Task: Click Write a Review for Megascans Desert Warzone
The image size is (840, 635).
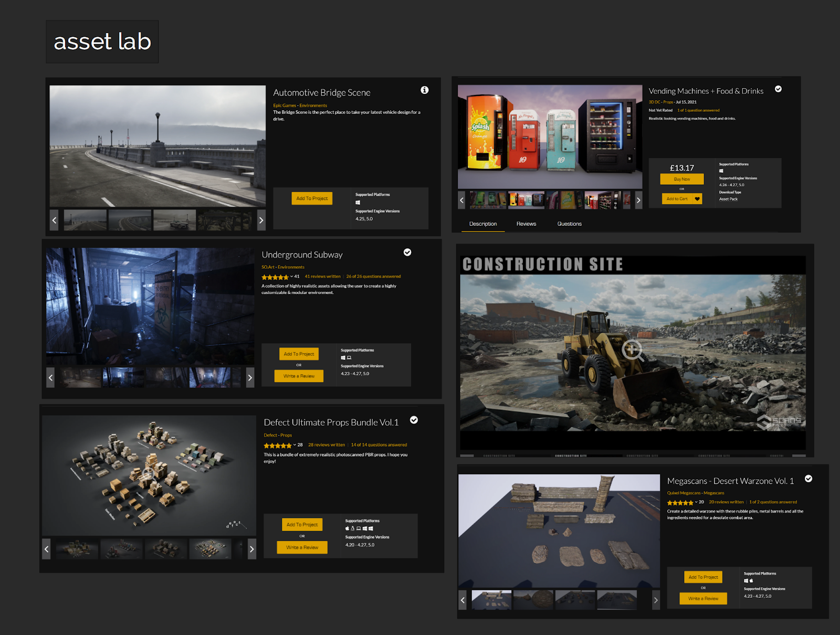Action: pyautogui.click(x=703, y=599)
